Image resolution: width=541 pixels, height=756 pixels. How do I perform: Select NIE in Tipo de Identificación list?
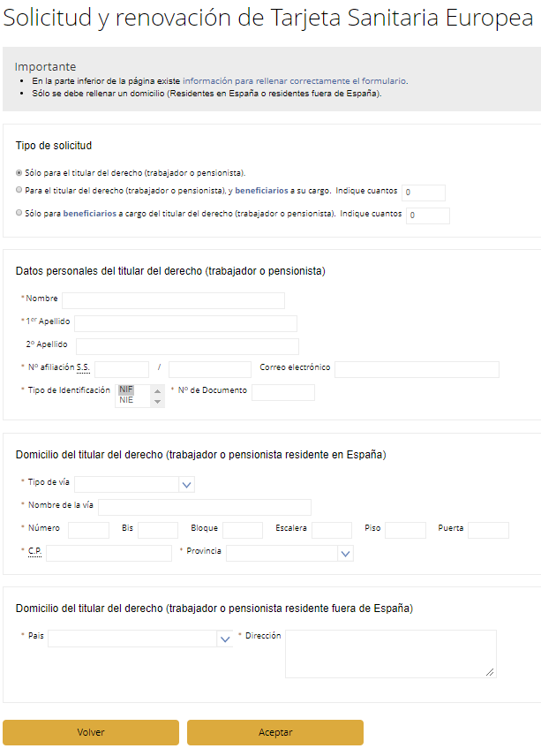pos(127,400)
